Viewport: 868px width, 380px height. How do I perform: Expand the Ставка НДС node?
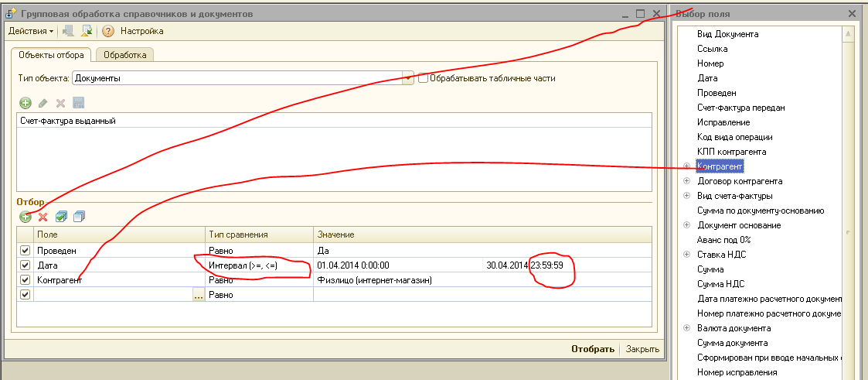point(687,255)
